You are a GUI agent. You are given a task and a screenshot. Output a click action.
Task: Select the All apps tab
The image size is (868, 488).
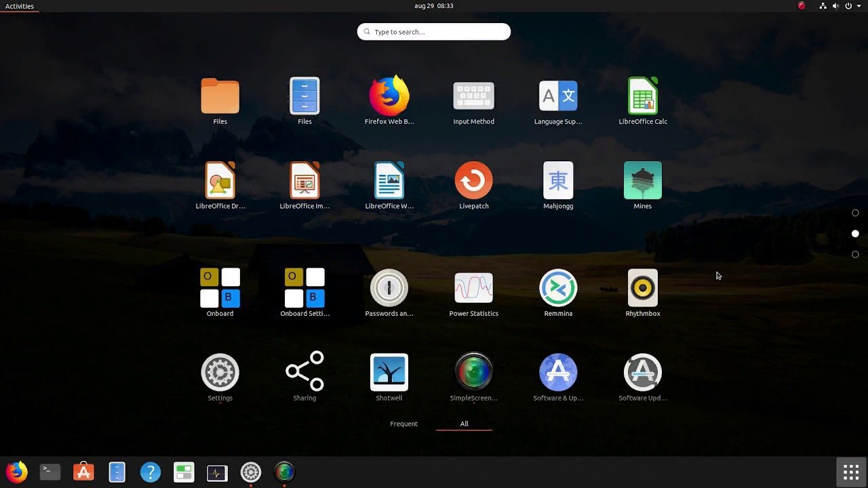click(x=464, y=424)
